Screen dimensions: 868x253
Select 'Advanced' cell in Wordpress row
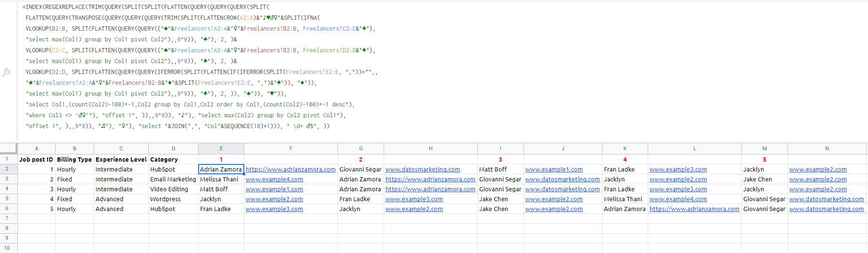(x=121, y=199)
